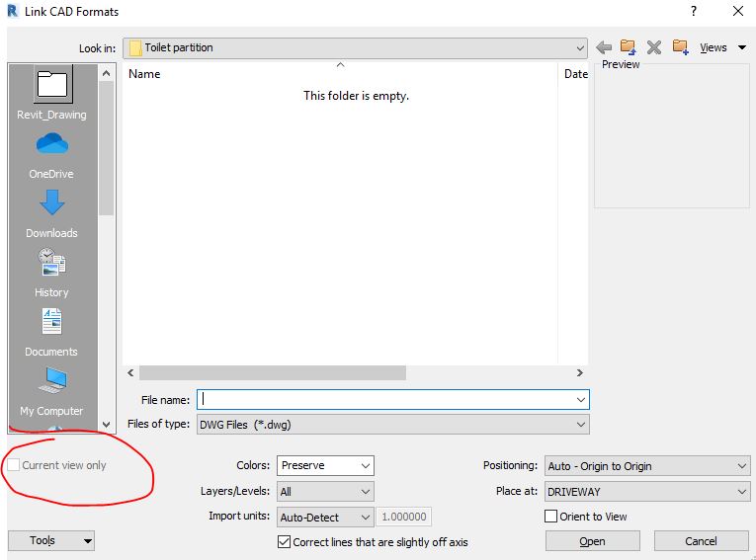Go to the Downloads location

click(x=51, y=214)
